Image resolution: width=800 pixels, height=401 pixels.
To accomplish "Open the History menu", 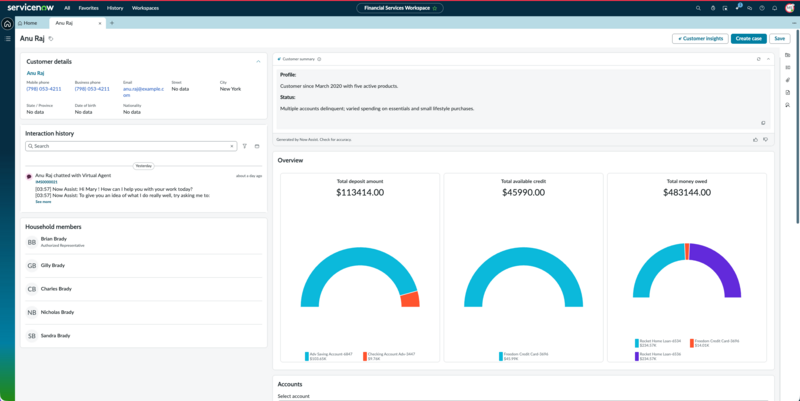I will 115,8.
